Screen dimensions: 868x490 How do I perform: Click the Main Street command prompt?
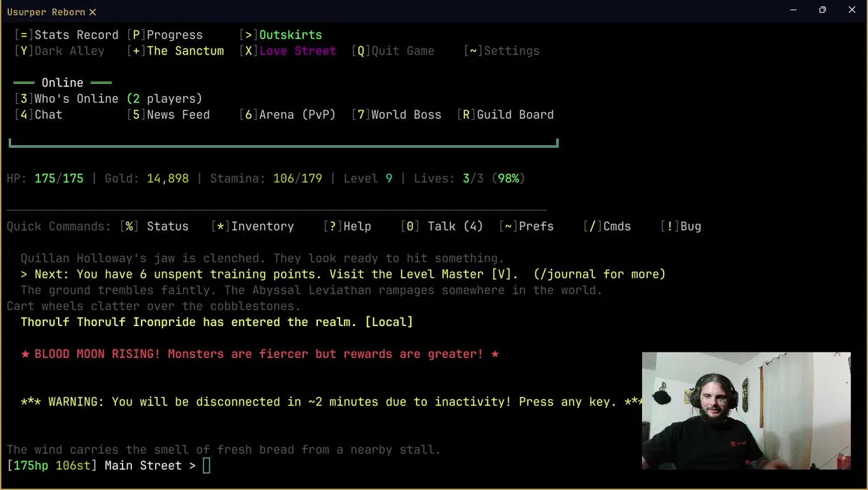click(x=109, y=465)
